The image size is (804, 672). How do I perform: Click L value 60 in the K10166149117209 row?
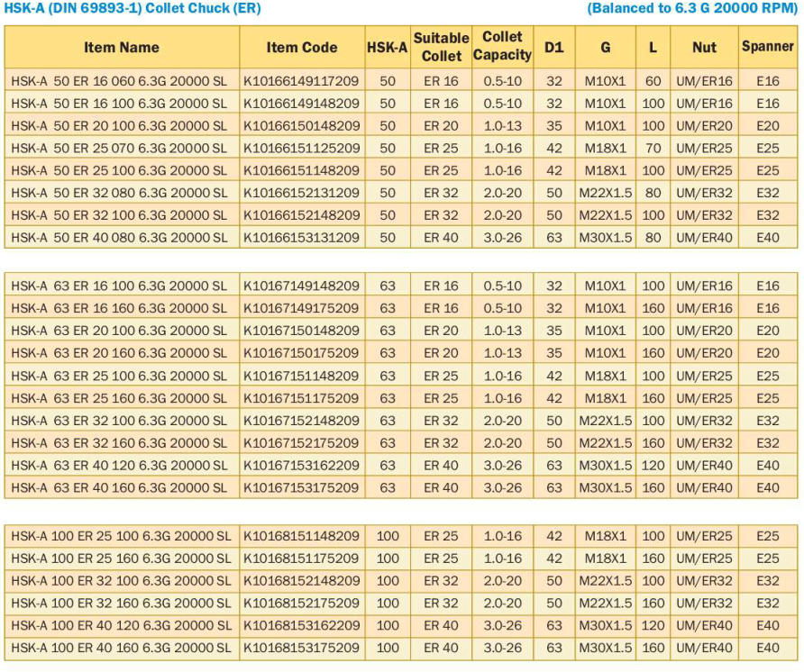coord(653,81)
